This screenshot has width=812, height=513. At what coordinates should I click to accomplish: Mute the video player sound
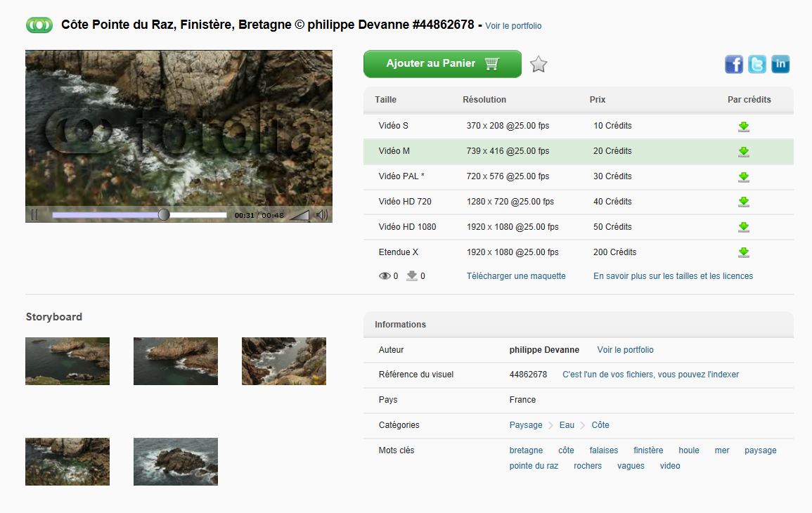(322, 215)
